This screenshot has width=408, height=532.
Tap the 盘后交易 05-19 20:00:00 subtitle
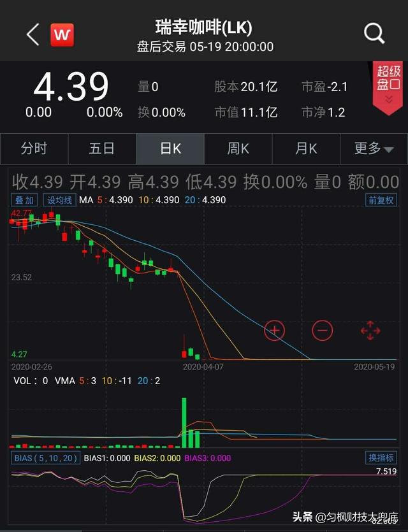point(205,47)
